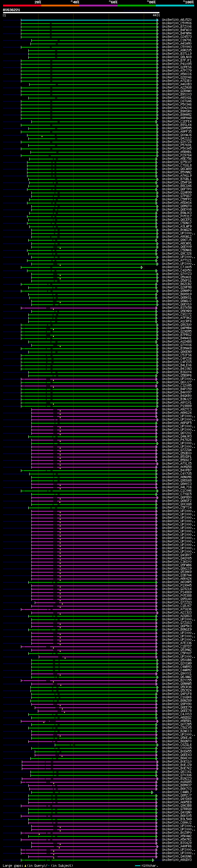The width and height of the screenshot is (197, 868).
Task: Open hit UniRef100_Q4PMB4
Action: point(177,328)
